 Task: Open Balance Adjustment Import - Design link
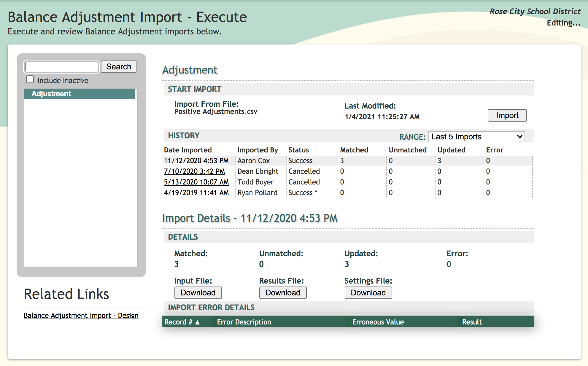coord(81,316)
